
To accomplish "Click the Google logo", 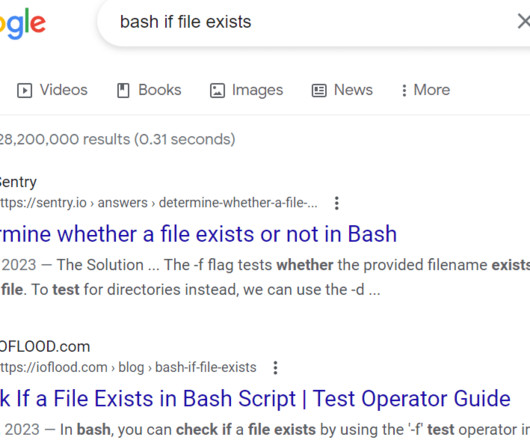I will [x=22, y=24].
